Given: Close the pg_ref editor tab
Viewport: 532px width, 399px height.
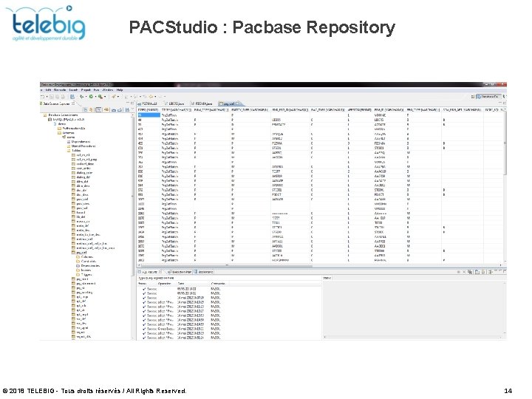Looking at the screenshot, I should pos(238,103).
